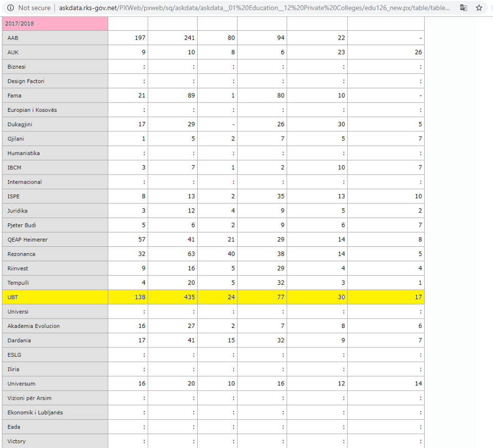493x448 pixels.
Task: Select the pink 2017/2018 year header cell
Action: (54, 24)
